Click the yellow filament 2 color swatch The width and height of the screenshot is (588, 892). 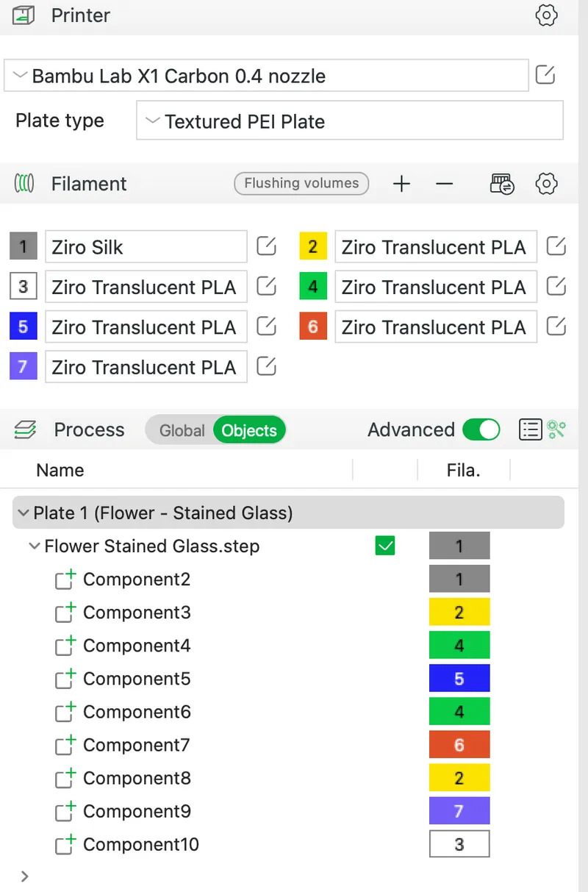pyautogui.click(x=312, y=246)
